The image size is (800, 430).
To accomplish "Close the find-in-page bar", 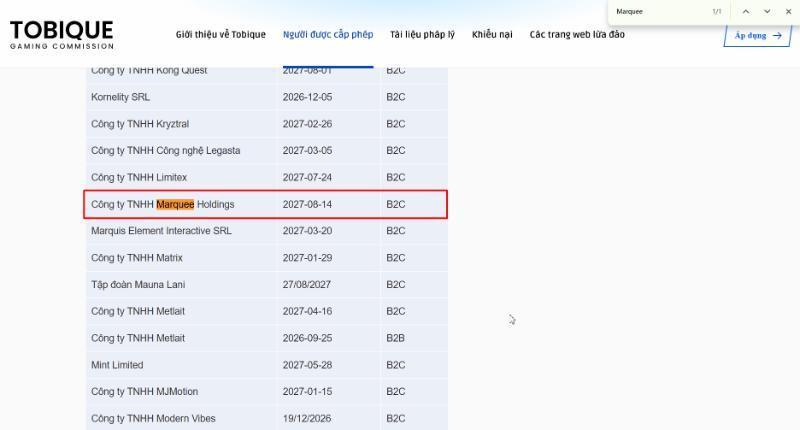I will click(788, 11).
